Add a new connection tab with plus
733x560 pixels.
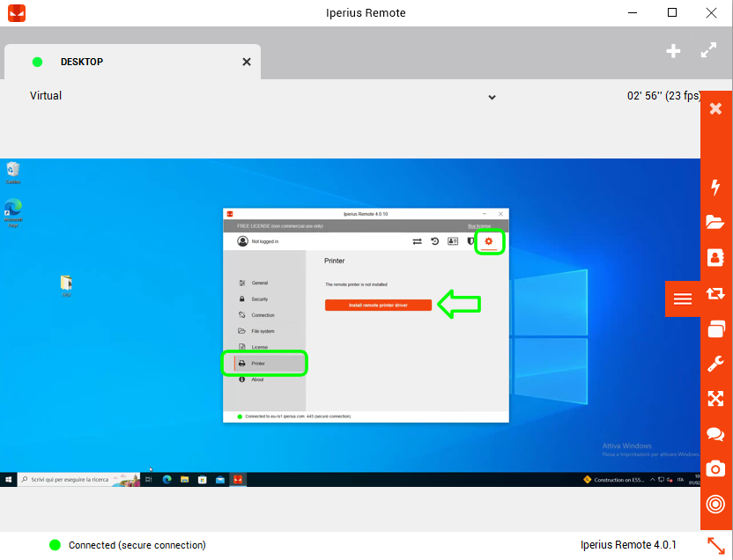coord(673,51)
